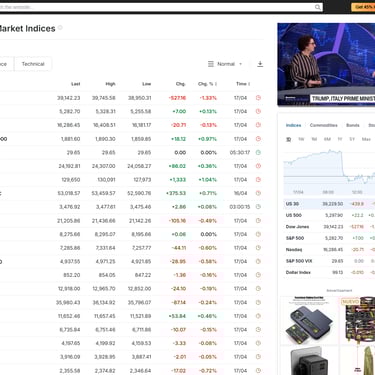
Task: Click the info icon beside Market Indices
Action: click(60, 28)
